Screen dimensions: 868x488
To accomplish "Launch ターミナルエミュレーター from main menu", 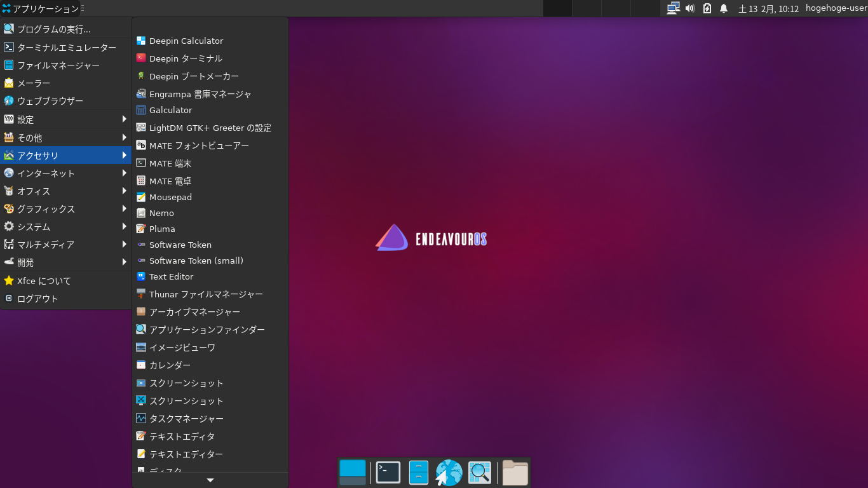I will (x=66, y=48).
